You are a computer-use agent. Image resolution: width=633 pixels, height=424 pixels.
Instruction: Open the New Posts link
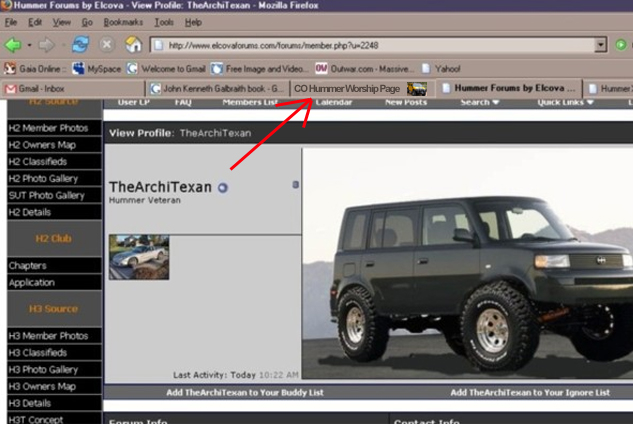click(406, 103)
